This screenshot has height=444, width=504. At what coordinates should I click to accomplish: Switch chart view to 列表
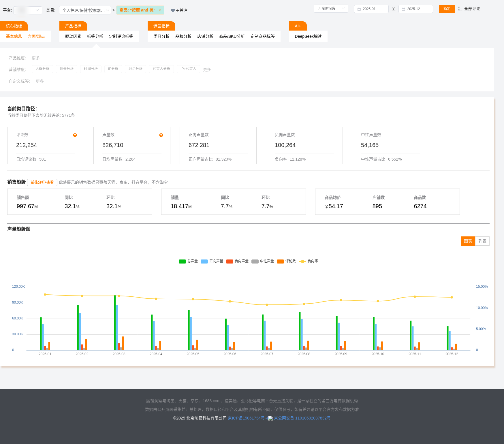(x=482, y=241)
